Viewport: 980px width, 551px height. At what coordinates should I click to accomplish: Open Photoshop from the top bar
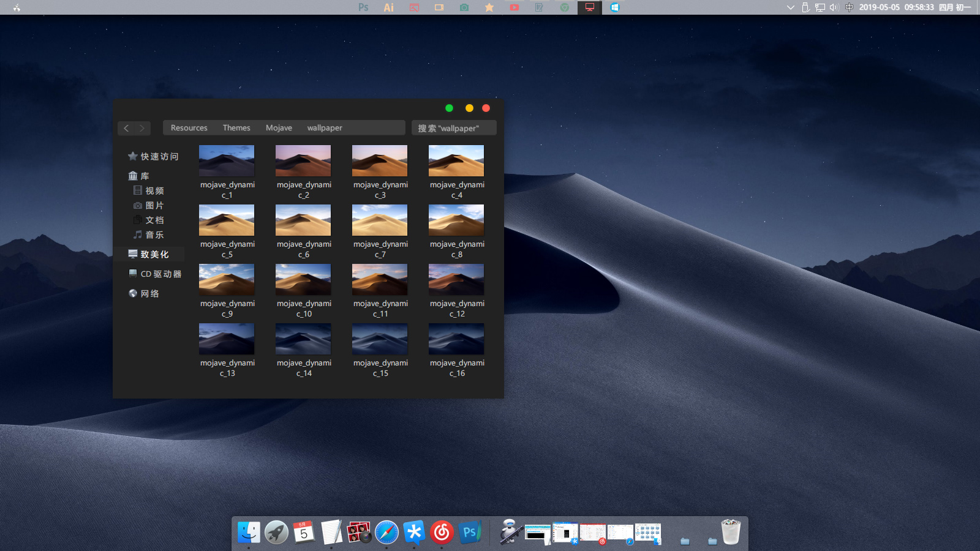click(363, 7)
